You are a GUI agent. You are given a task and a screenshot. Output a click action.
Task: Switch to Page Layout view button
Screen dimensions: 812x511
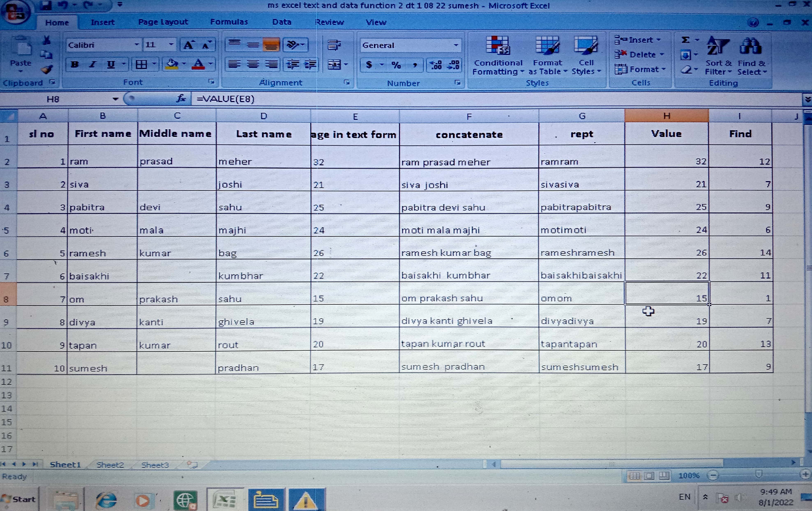coord(649,476)
